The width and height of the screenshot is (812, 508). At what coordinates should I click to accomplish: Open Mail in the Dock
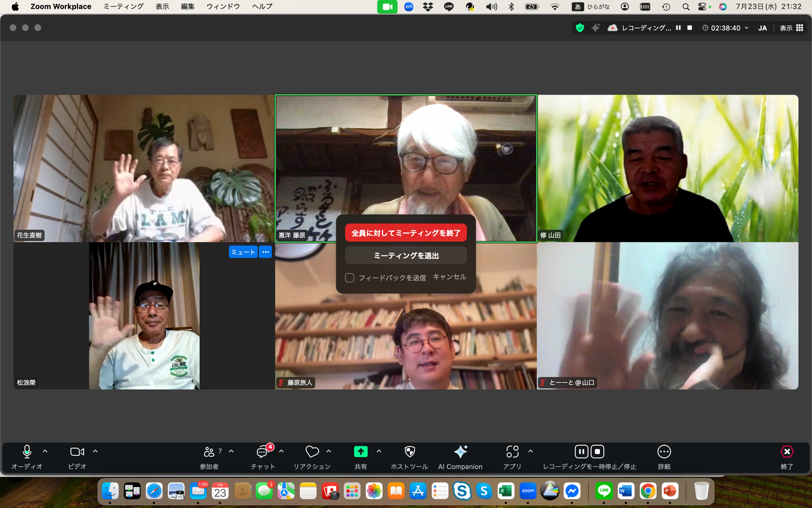(x=199, y=491)
